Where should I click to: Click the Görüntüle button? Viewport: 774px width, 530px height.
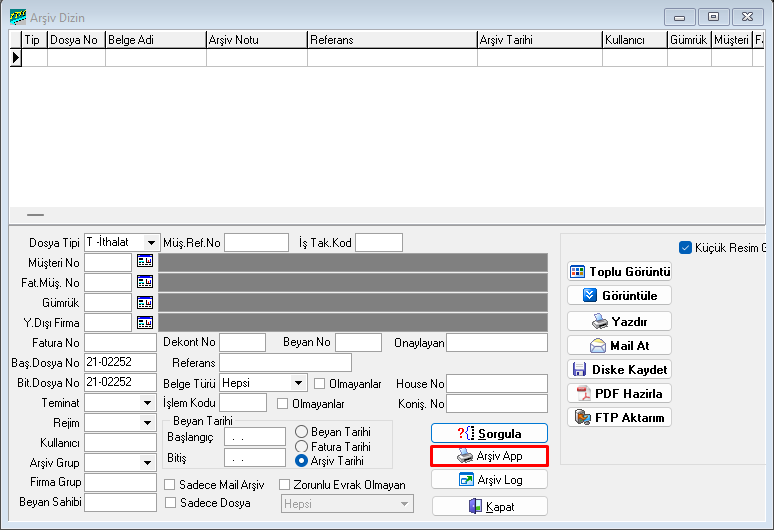(x=619, y=296)
